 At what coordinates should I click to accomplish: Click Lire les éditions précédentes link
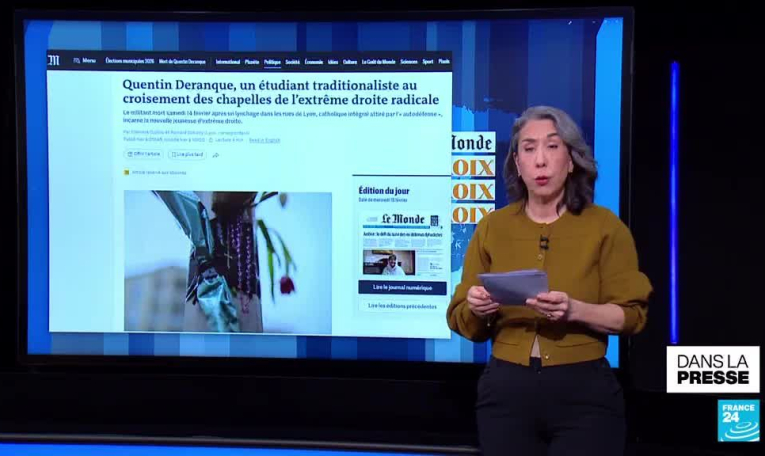point(403,306)
